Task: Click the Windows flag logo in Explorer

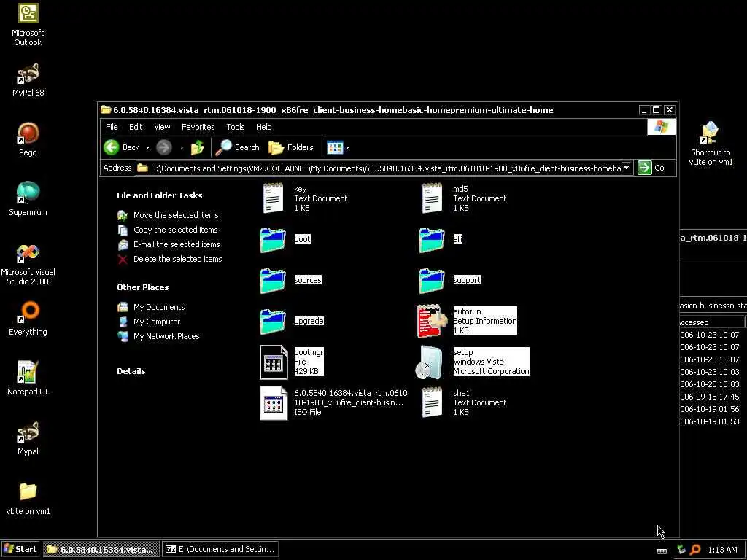Action: [661, 127]
